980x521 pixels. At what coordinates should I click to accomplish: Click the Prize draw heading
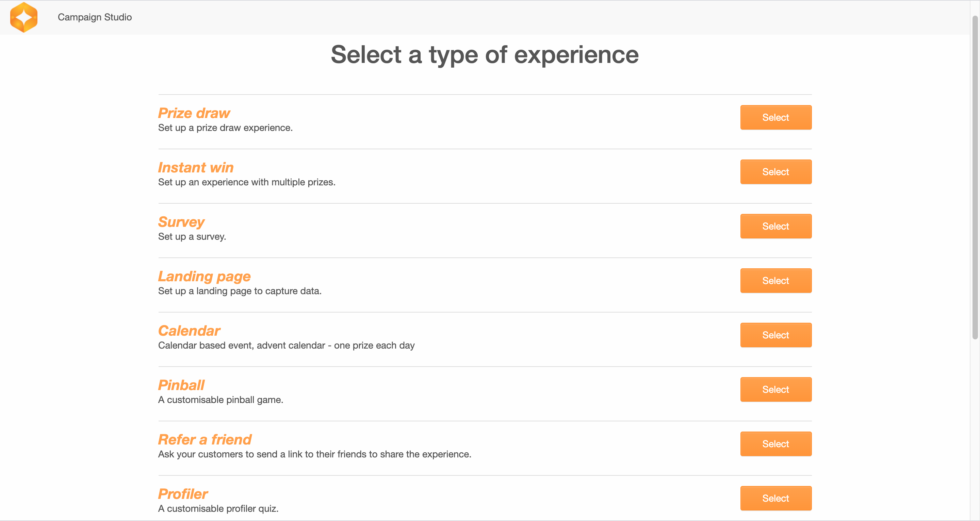pos(194,113)
